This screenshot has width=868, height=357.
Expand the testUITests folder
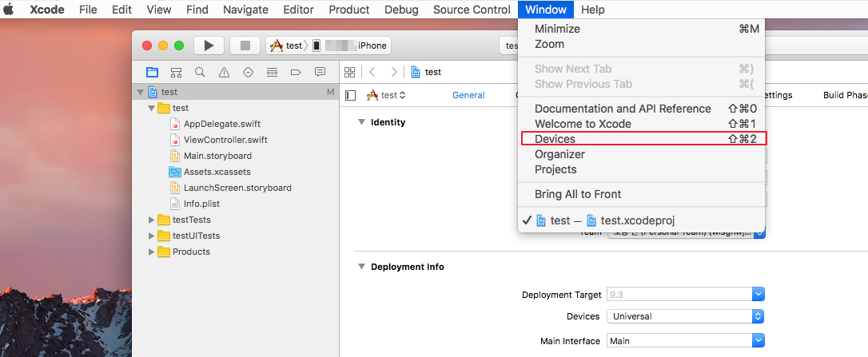pyautogui.click(x=151, y=236)
